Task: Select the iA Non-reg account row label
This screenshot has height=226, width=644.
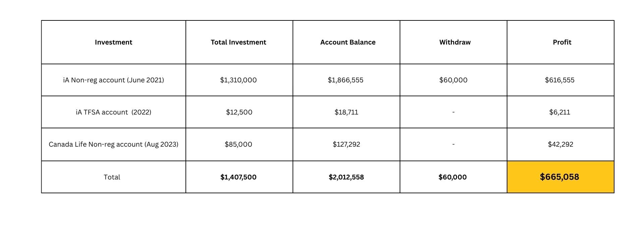Action: [113, 80]
